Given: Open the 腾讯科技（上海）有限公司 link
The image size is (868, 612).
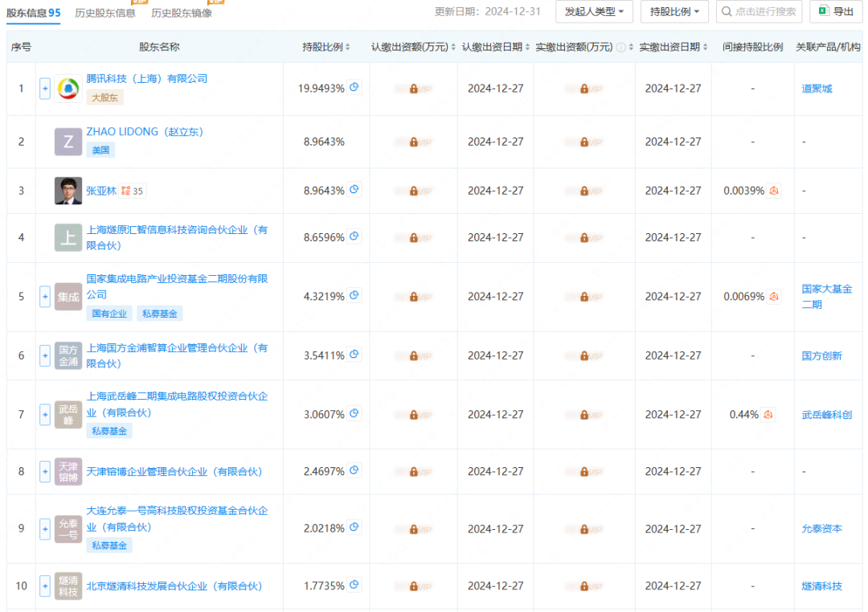Looking at the screenshot, I should 147,79.
